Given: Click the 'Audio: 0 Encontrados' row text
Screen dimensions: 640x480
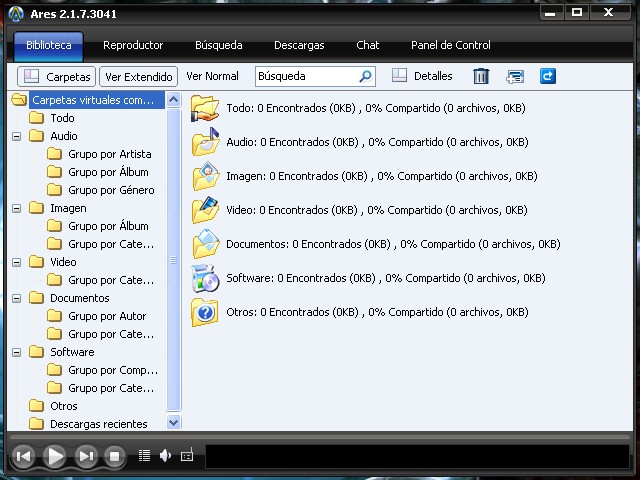Looking at the screenshot, I should pos(378,142).
